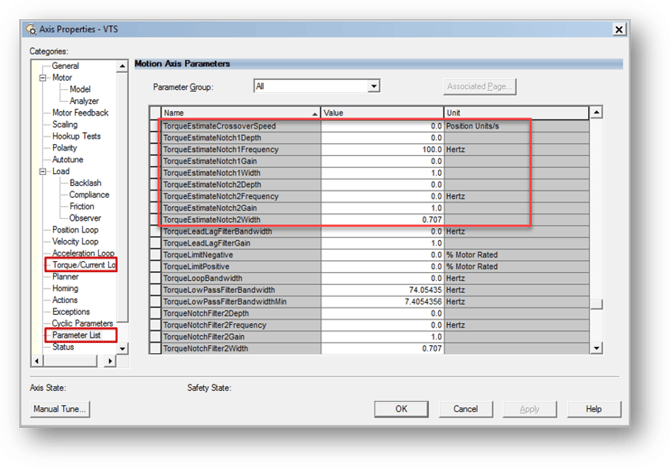Open Hookup Tests category
The image size is (670, 467).
coord(76,136)
